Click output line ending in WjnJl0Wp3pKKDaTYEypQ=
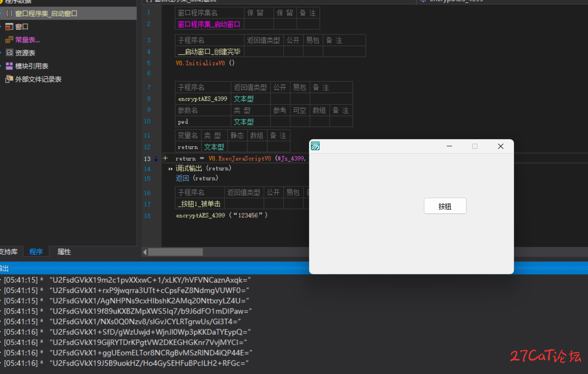The width and height of the screenshot is (588, 374). [128, 332]
